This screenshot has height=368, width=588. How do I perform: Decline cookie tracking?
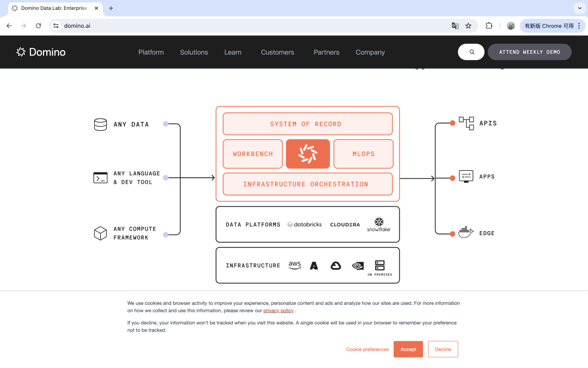pos(443,349)
